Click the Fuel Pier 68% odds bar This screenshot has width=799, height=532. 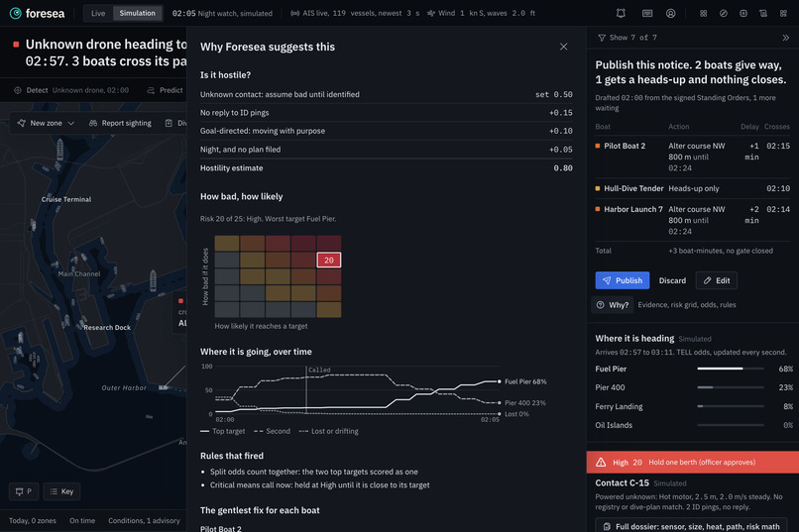731,369
